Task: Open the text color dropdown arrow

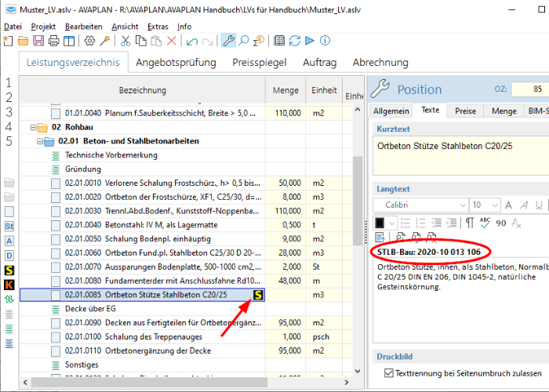Action: pos(392,223)
